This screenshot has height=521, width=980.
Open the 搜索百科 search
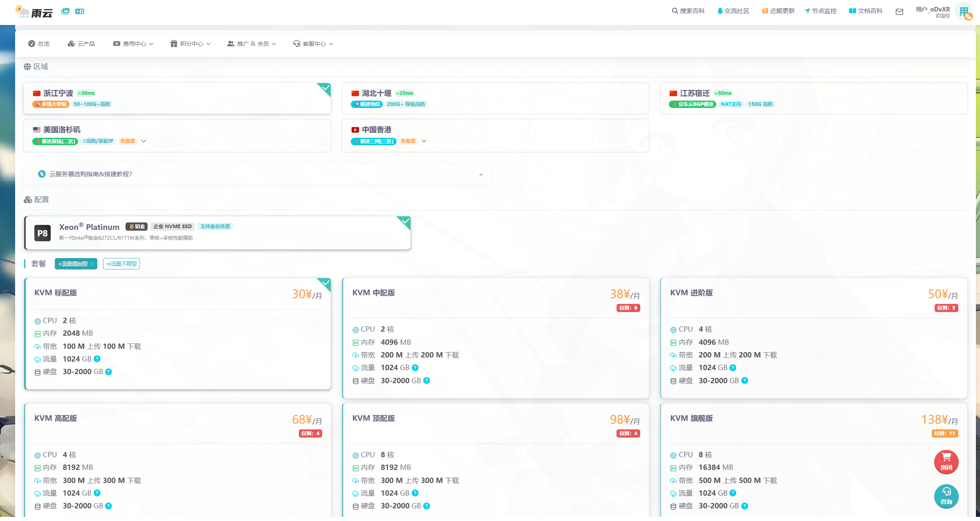[688, 11]
